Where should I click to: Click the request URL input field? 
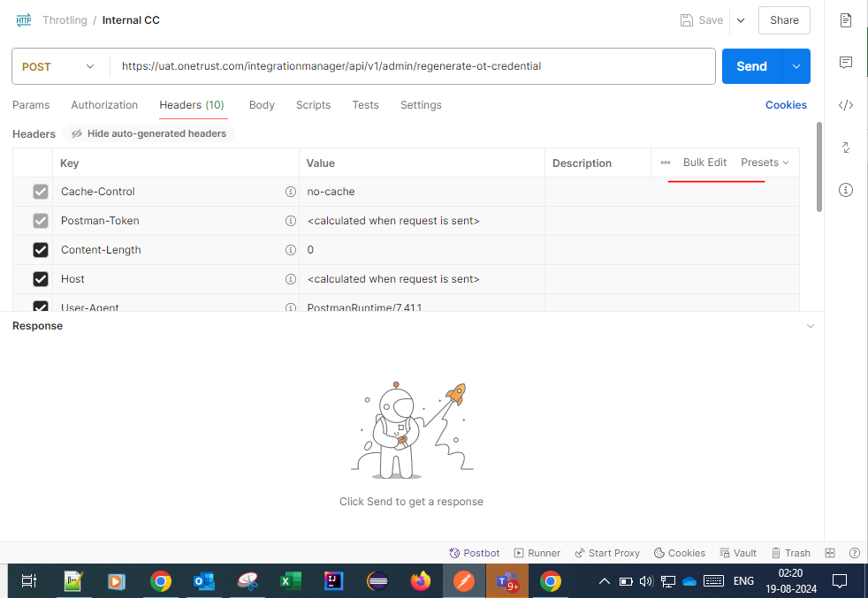coord(413,66)
